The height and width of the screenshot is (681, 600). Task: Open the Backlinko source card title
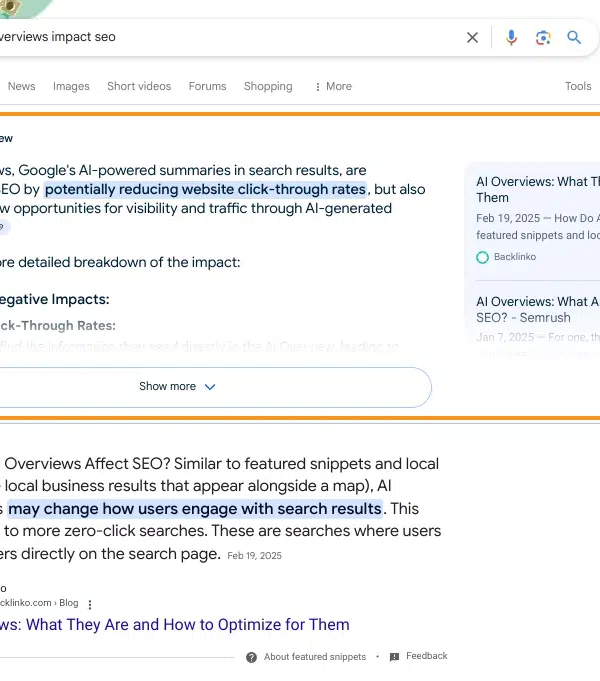(x=538, y=189)
